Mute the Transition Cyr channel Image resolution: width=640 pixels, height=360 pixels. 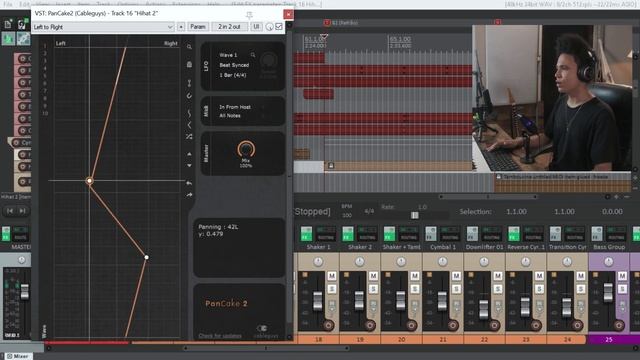tap(581, 276)
